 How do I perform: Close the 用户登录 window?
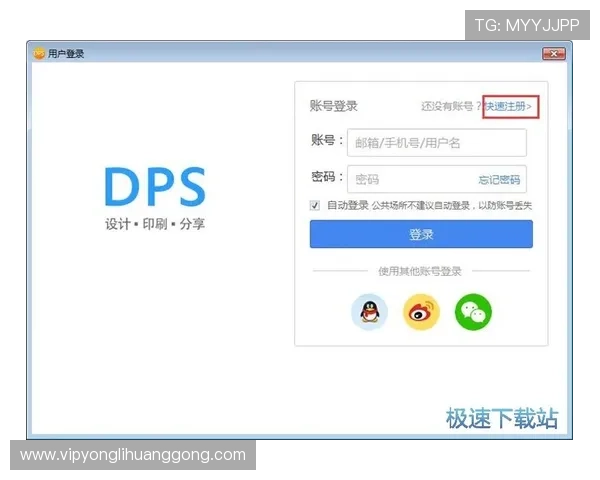pos(554,54)
